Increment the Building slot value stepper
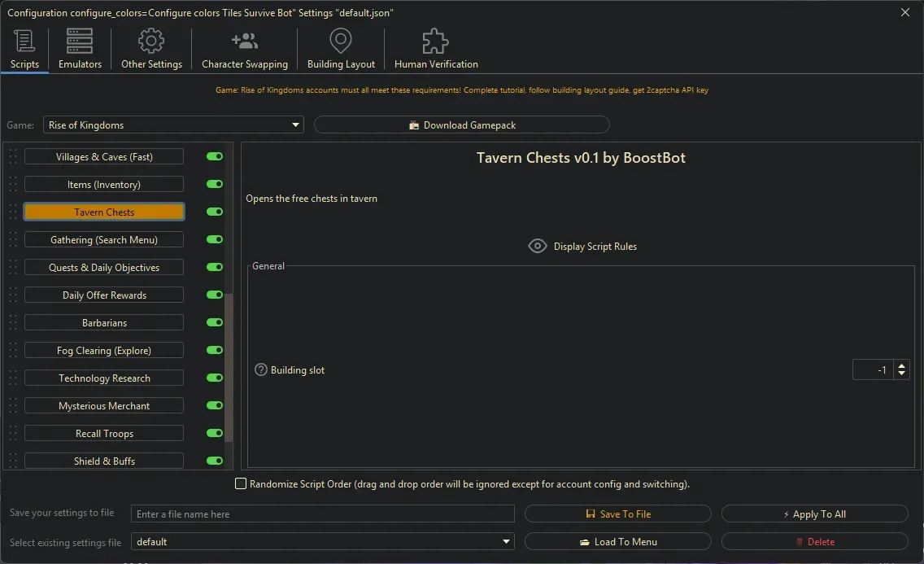The image size is (924, 564). tap(901, 365)
